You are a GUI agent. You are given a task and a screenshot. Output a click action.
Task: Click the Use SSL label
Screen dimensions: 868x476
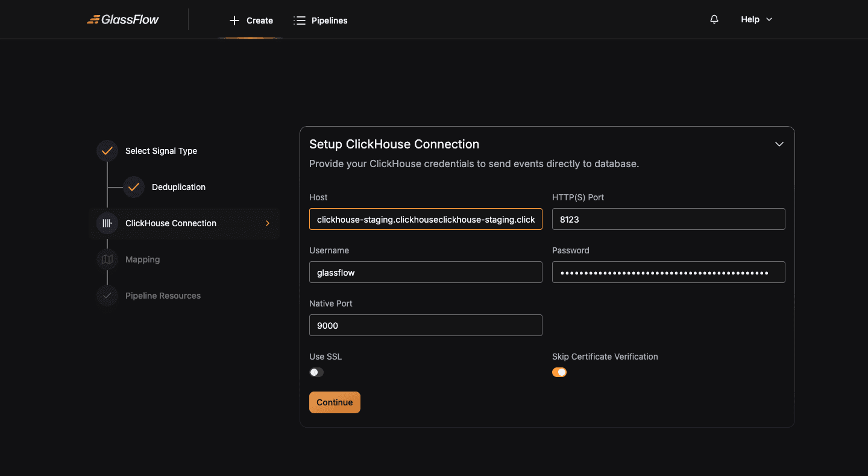point(325,357)
